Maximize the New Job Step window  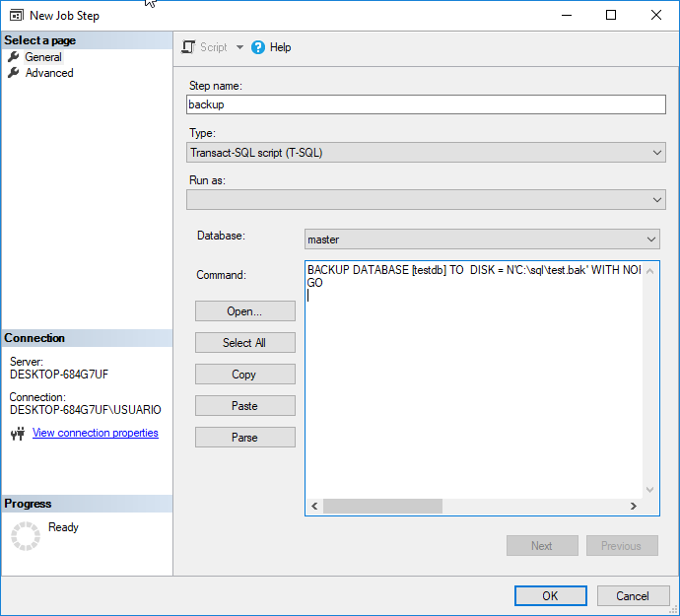click(x=611, y=15)
